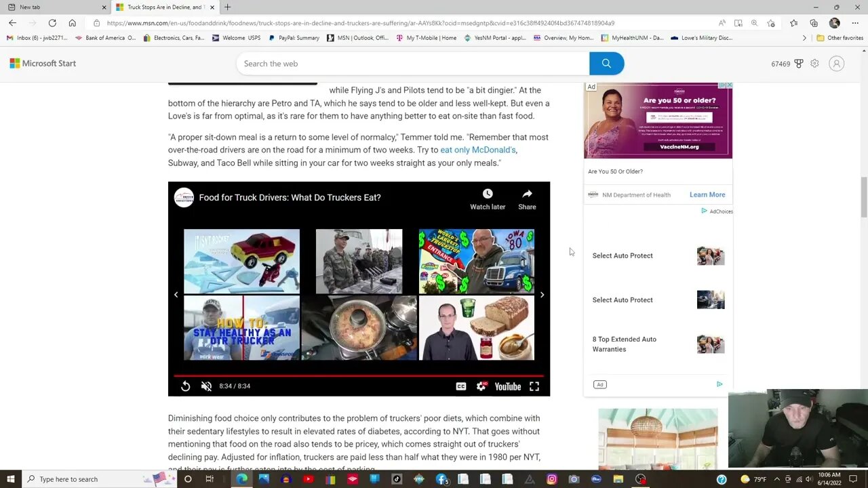
Task: Open the Read aloud option
Action: (722, 23)
